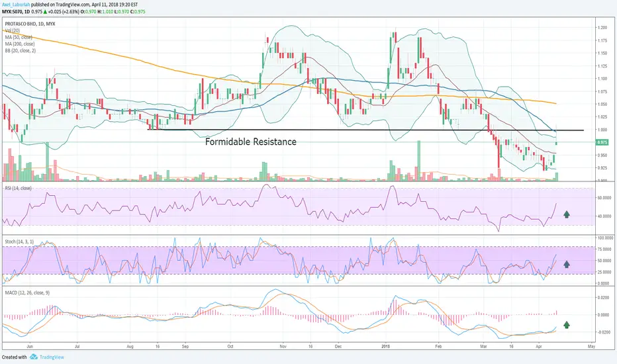617x364 pixels.
Task: Click the green up arrow in MACD panel
Action: point(566,325)
